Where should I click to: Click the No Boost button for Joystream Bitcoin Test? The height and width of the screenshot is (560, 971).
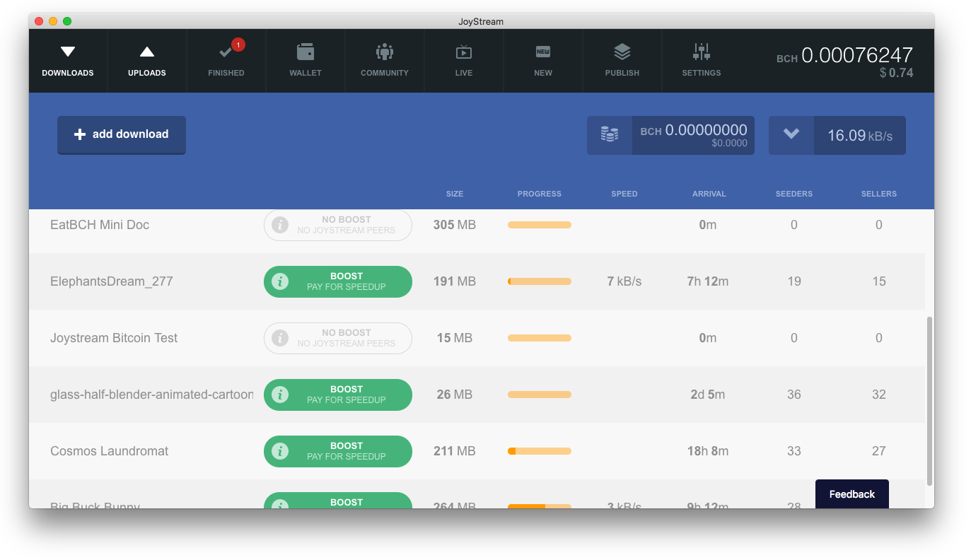point(338,338)
